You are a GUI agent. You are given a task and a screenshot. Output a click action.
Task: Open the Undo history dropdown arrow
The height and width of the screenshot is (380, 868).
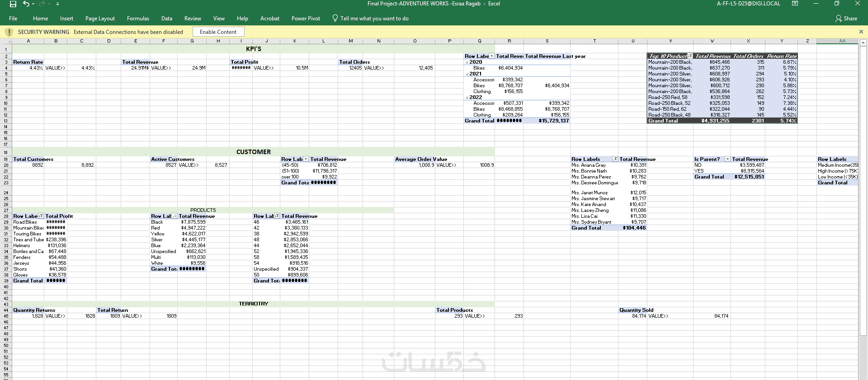(33, 4)
